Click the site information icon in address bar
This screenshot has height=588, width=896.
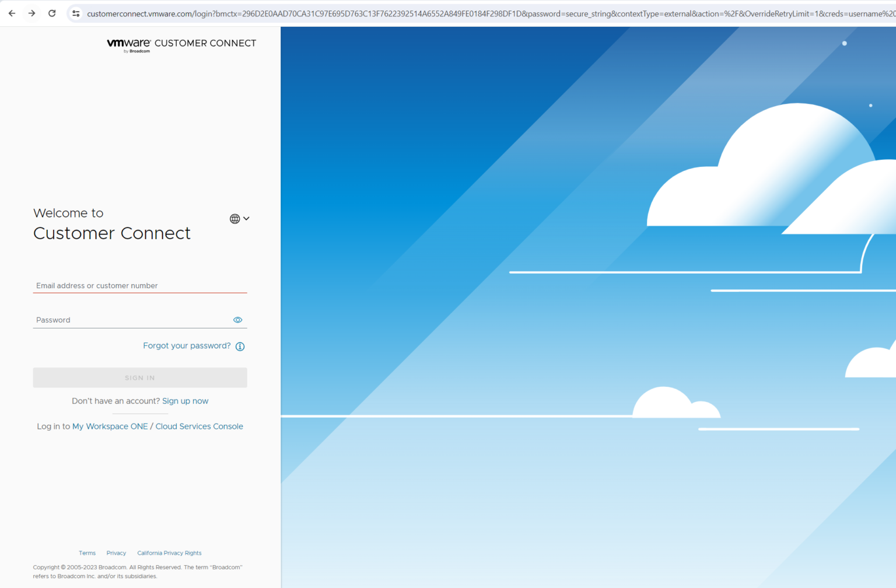[76, 13]
